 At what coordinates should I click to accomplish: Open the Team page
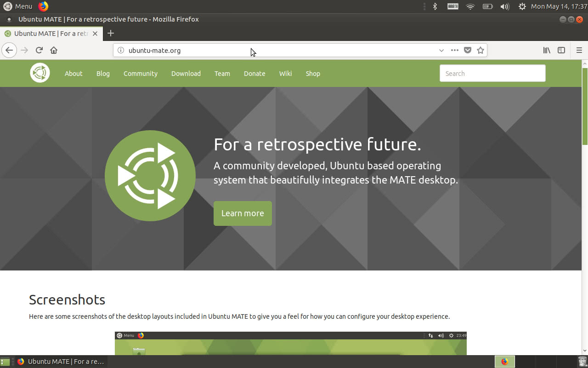click(x=222, y=73)
